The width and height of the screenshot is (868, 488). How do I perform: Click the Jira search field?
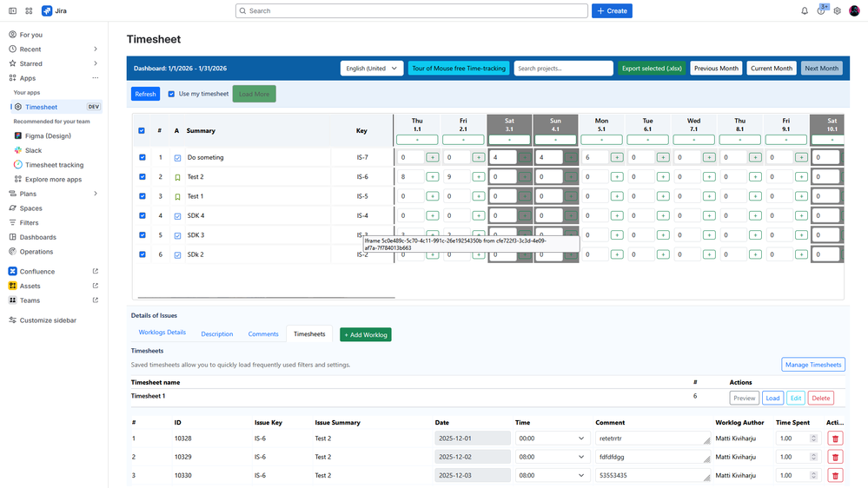[411, 10]
